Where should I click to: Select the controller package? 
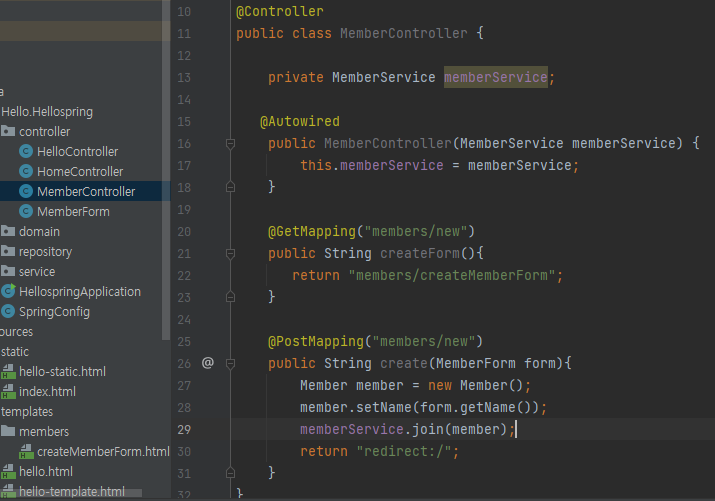[45, 132]
